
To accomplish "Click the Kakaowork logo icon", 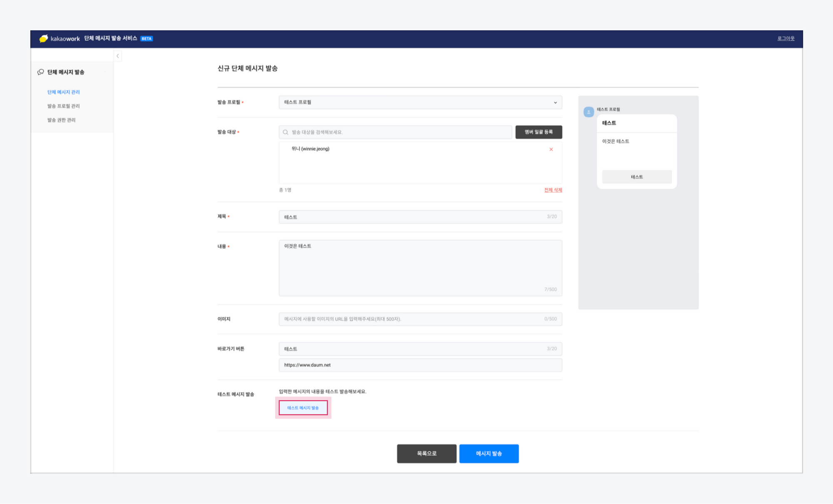I will tap(44, 38).
